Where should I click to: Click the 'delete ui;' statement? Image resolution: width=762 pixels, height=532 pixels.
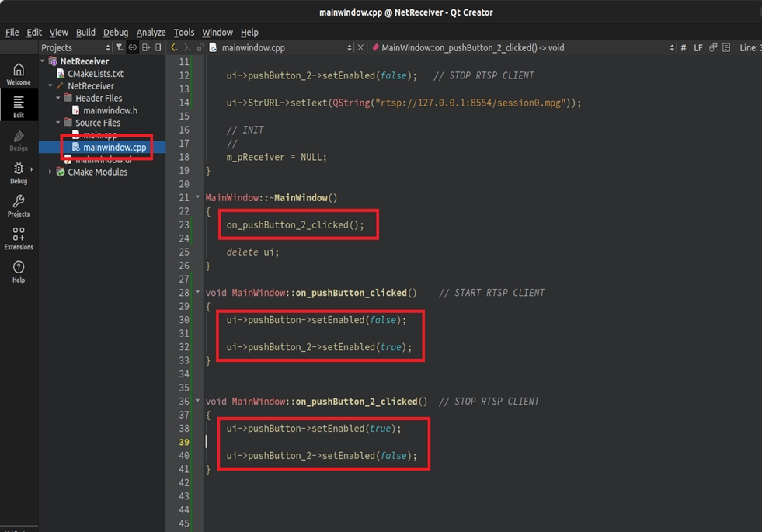pyautogui.click(x=252, y=252)
